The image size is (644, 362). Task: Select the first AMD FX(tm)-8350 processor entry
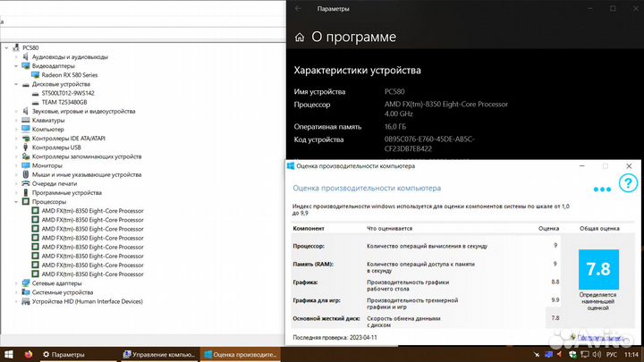(x=92, y=211)
